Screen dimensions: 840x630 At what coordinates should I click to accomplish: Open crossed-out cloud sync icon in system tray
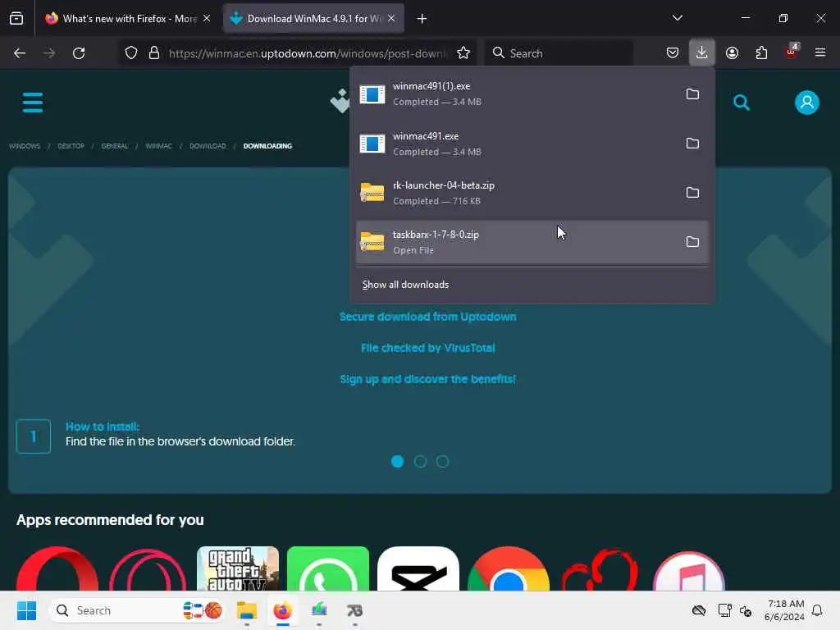coord(699,610)
